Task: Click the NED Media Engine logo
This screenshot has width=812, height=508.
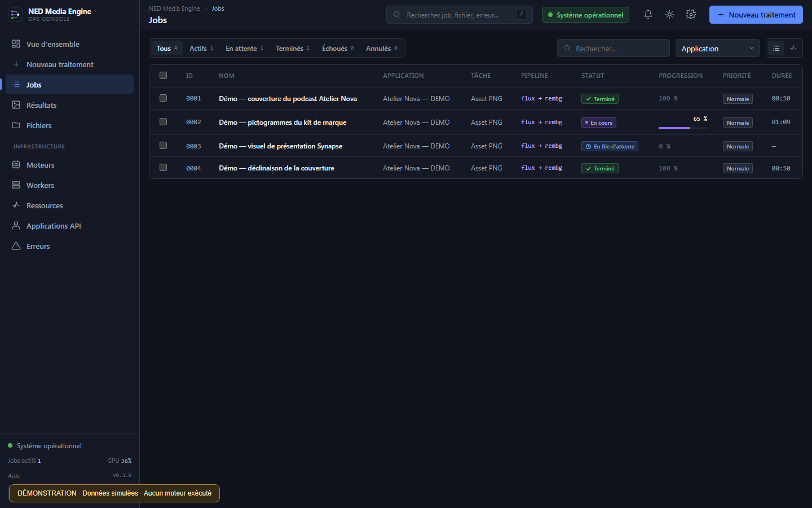Action: point(15,15)
